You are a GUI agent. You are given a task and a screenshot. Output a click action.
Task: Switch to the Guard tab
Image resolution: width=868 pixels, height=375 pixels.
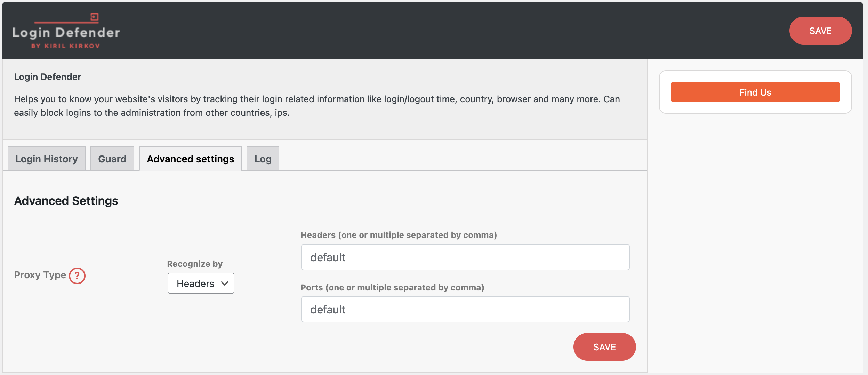pyautogui.click(x=112, y=159)
